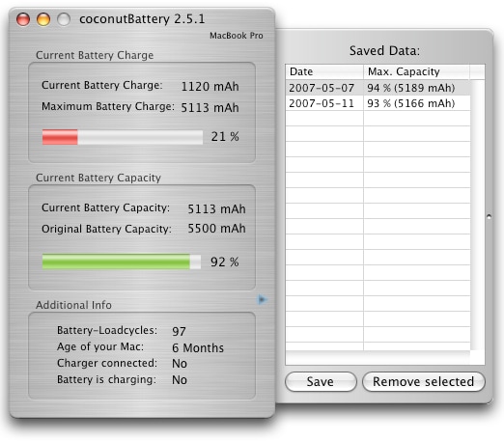Select the 2007-05-07 saved data row
Viewport: 504px width, 441px height.
[x=378, y=88]
